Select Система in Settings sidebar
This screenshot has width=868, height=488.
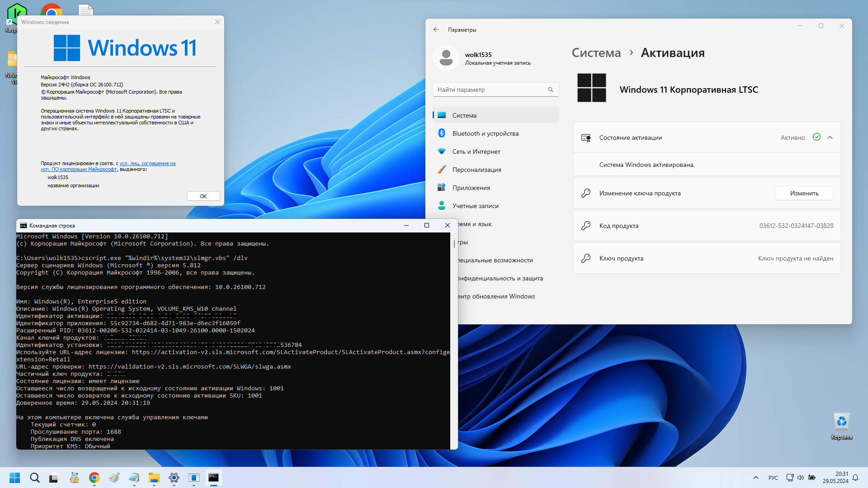496,115
